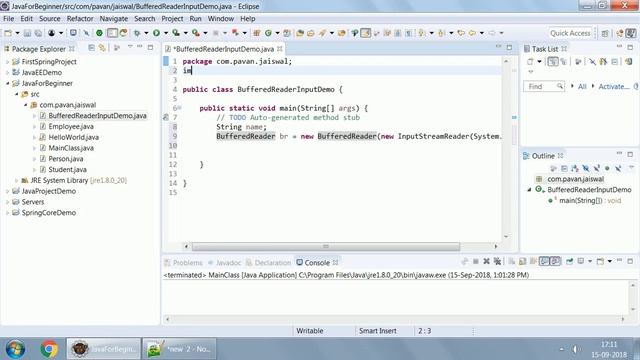Select Student.java in Package Explorer
Image resolution: width=640 pixels, height=360 pixels.
[67, 169]
